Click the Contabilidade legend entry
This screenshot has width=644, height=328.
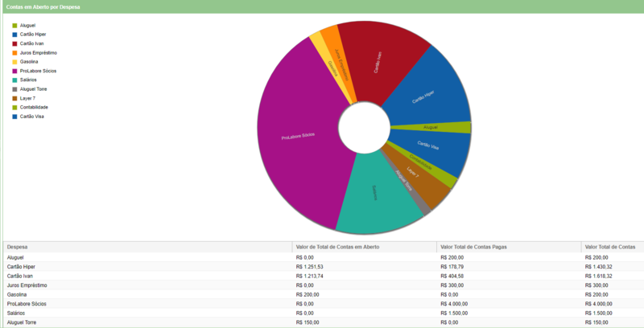click(x=34, y=107)
